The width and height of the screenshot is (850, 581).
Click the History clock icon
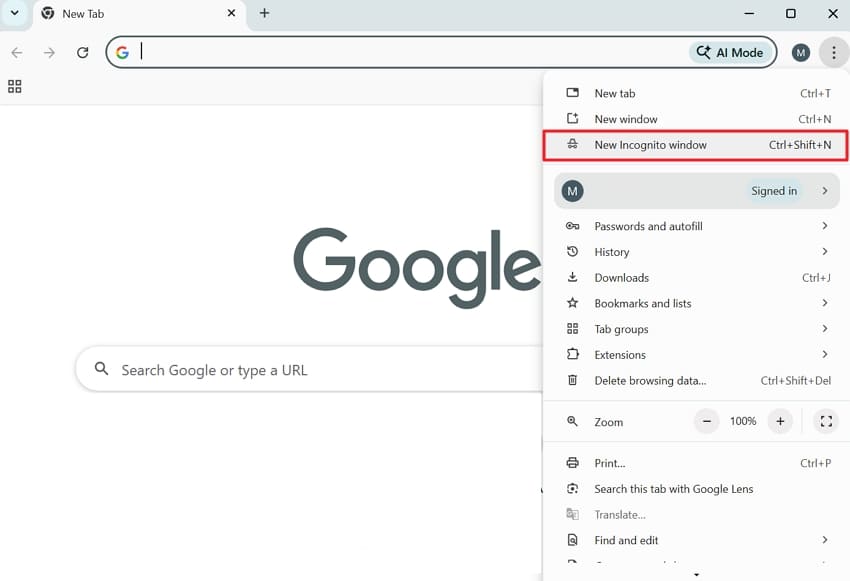[572, 252]
